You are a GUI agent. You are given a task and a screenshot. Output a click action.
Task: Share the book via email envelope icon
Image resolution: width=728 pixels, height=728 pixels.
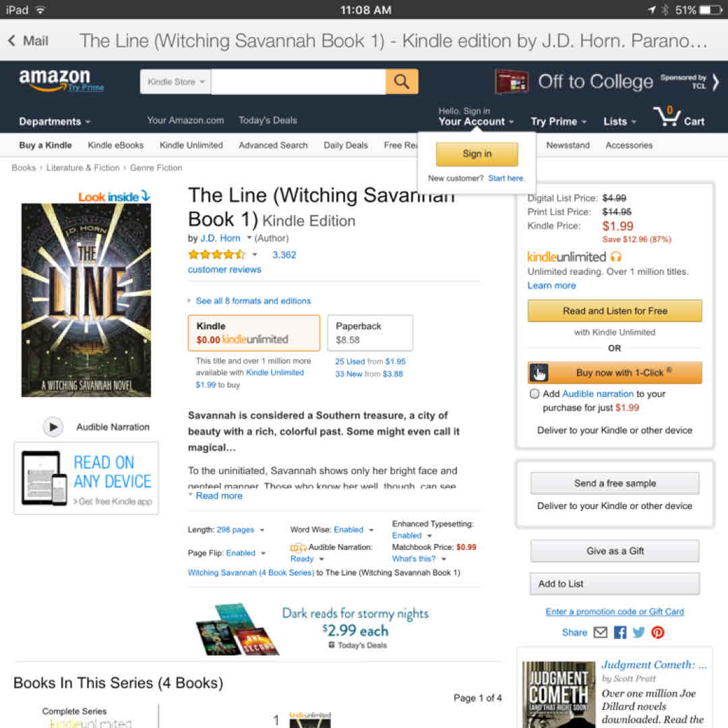click(x=601, y=632)
